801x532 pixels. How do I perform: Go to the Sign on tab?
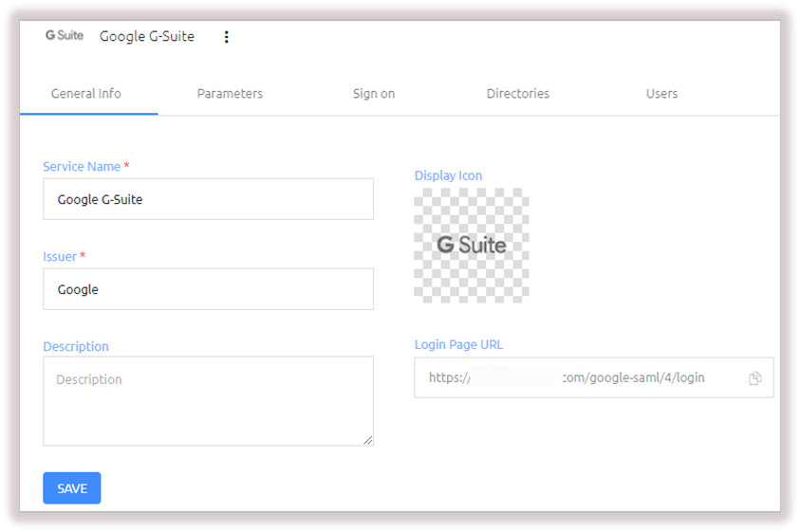[x=374, y=94]
